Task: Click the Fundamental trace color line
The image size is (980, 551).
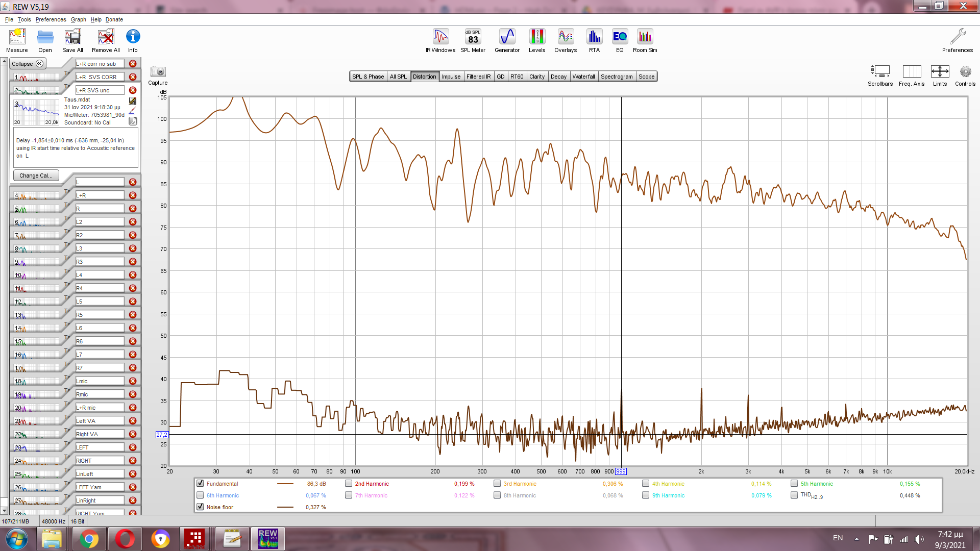Action: pos(285,484)
